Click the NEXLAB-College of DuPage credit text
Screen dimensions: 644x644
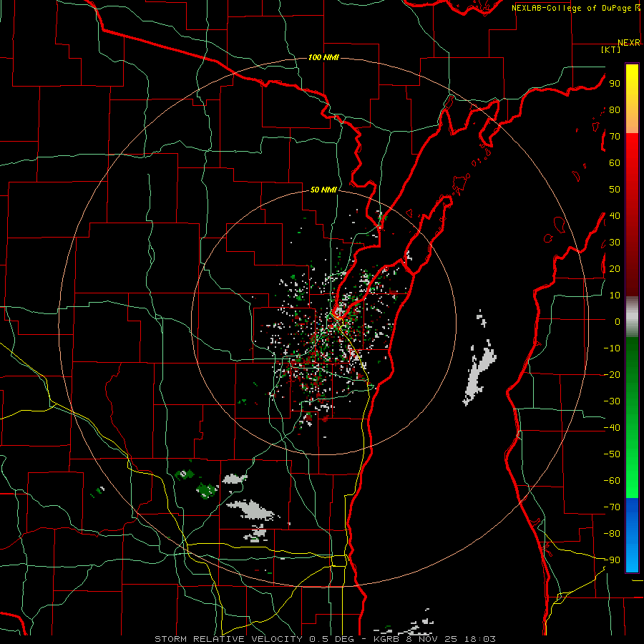(x=575, y=8)
